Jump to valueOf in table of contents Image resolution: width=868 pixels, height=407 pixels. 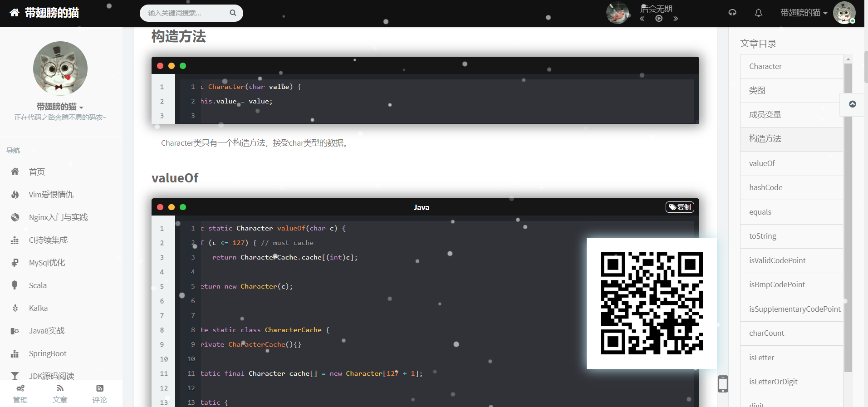pos(792,163)
